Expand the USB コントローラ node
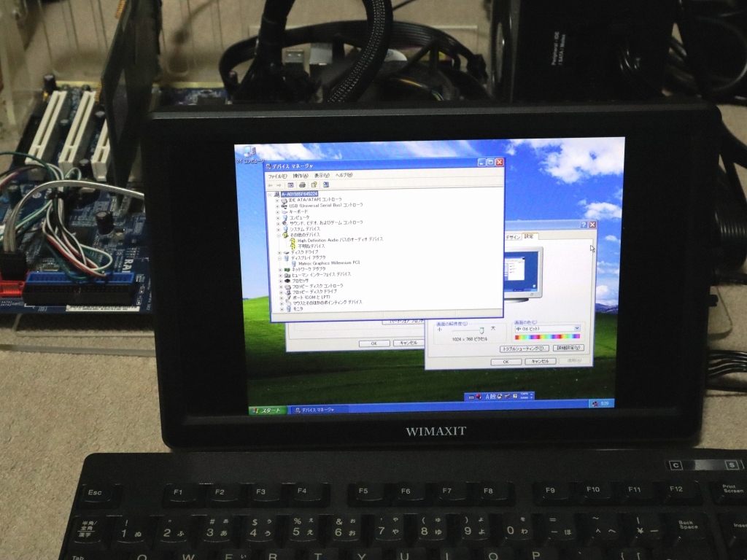The width and height of the screenshot is (747, 560). coord(277,206)
